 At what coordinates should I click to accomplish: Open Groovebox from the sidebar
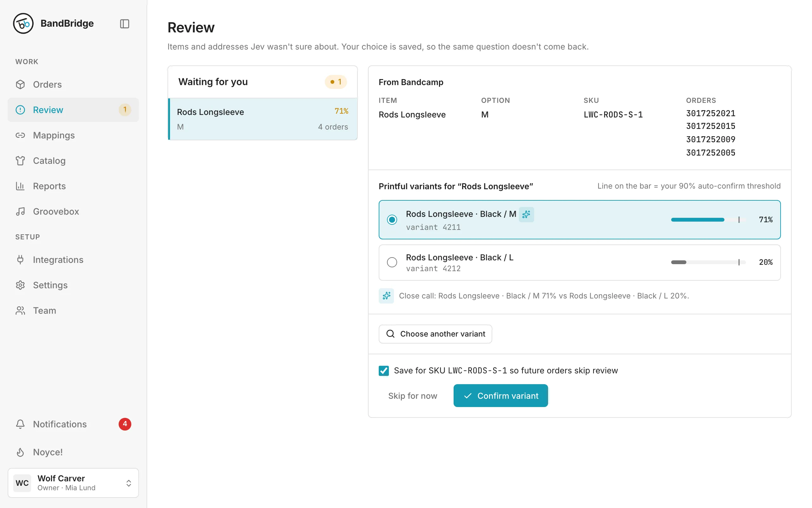73,211
